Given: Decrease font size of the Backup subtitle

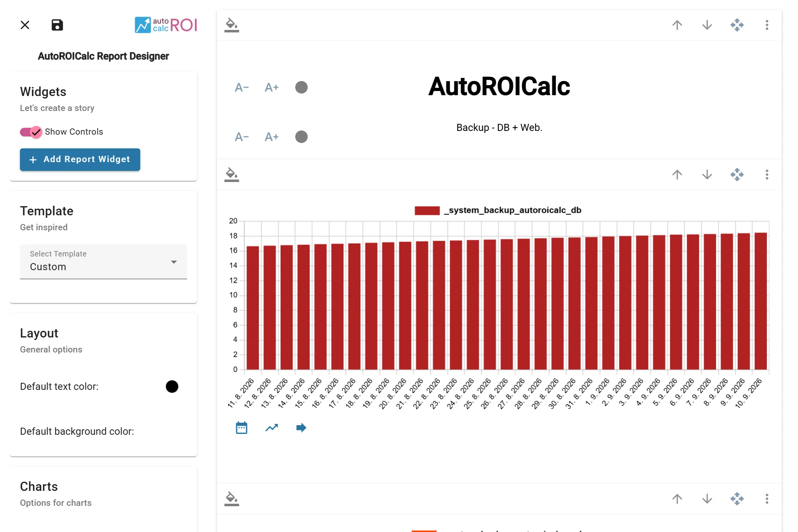Looking at the screenshot, I should [242, 137].
